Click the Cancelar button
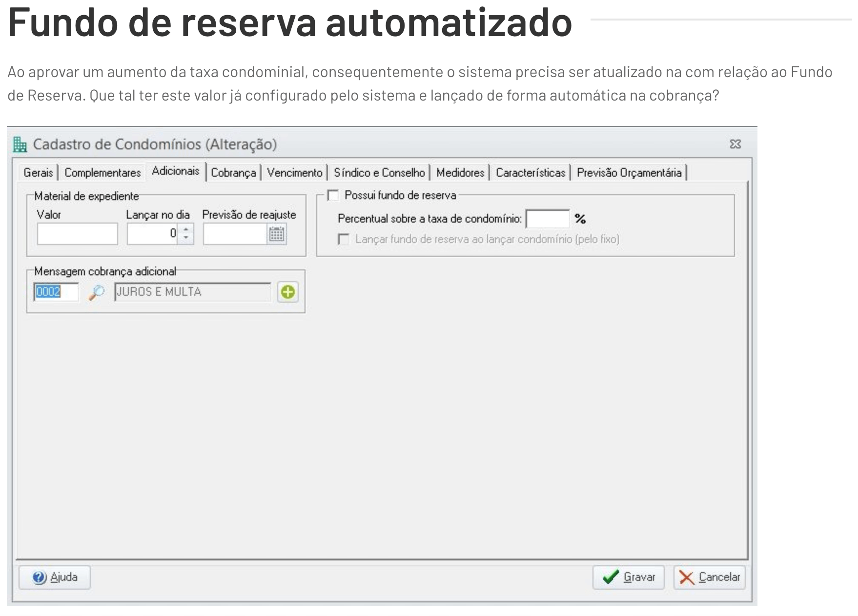The image size is (858, 616). 710,577
